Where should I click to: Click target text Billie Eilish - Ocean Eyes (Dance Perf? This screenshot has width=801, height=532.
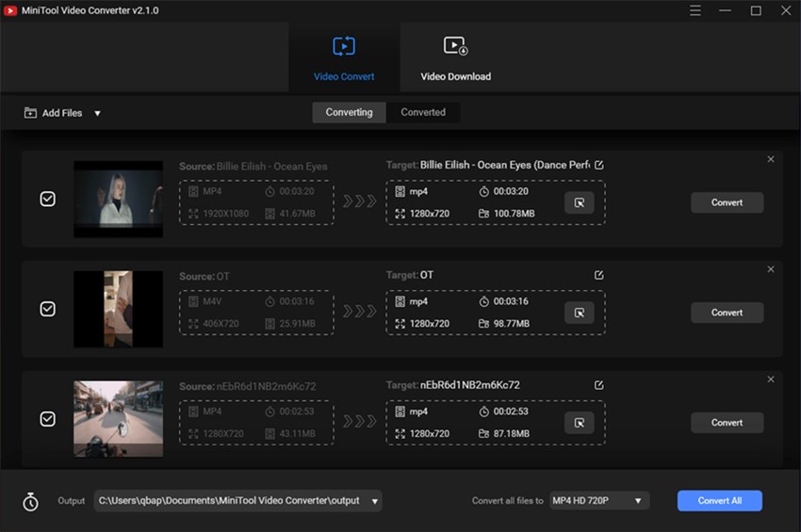(505, 165)
